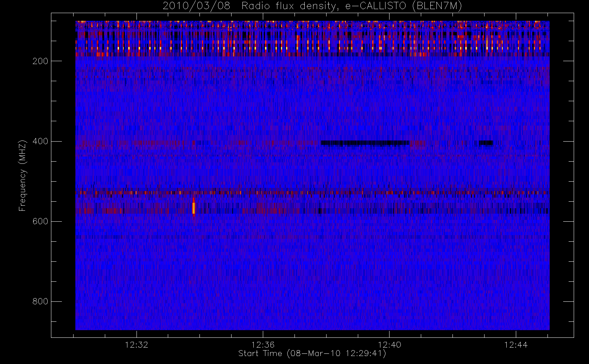Screen dimensions: 589x364
Task: Click the 12:36 time tick label
Action: pos(263,345)
